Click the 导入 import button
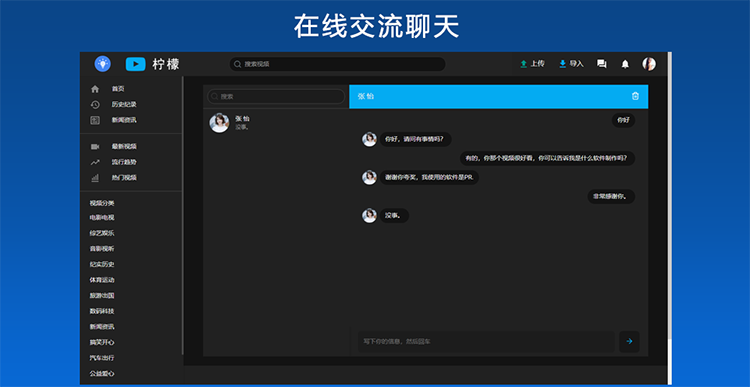 coord(572,64)
